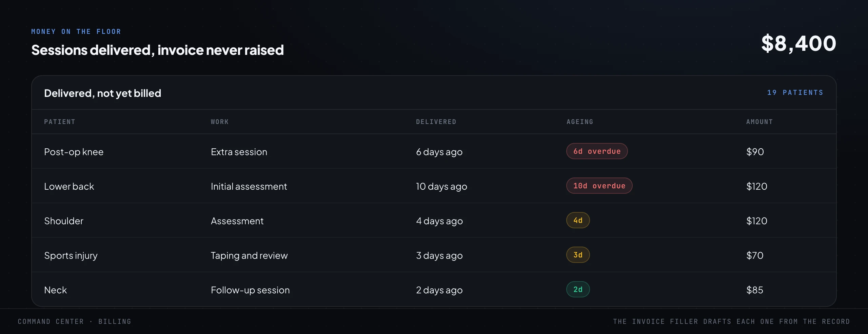Image resolution: width=868 pixels, height=334 pixels.
Task: Select the 3d ageing badge
Action: click(578, 255)
